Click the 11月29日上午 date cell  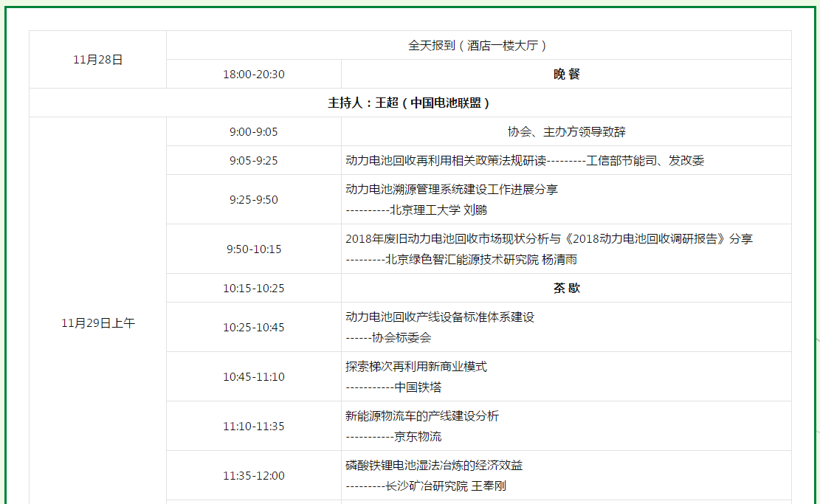pos(97,323)
